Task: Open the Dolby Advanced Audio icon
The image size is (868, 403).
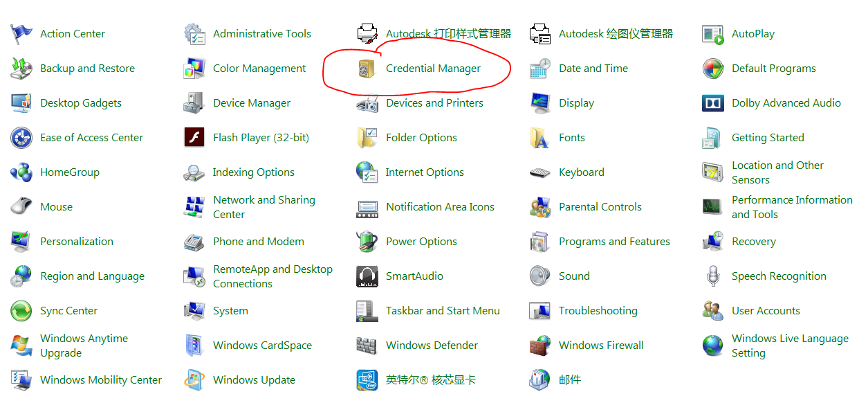Action: tap(712, 103)
